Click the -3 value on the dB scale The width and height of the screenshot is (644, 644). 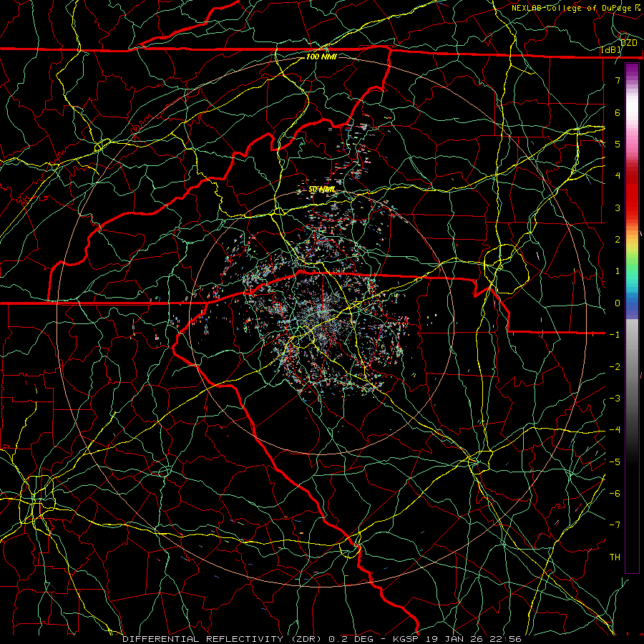tap(615, 399)
